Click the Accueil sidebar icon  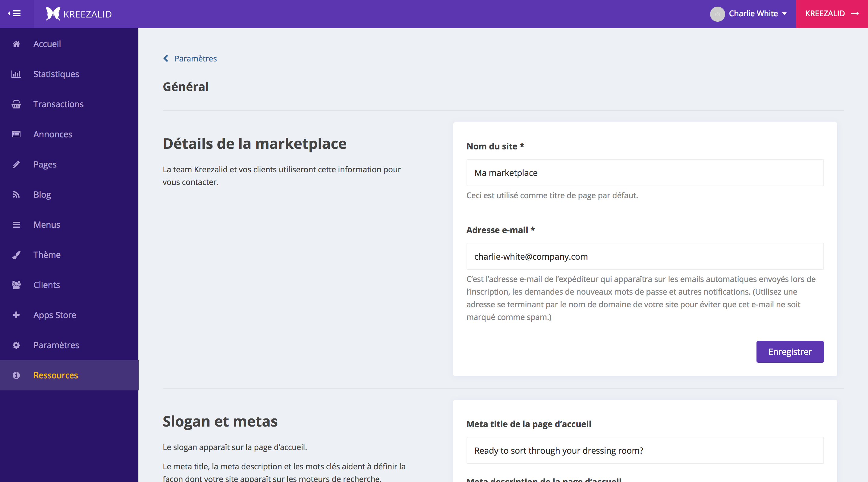(17, 43)
